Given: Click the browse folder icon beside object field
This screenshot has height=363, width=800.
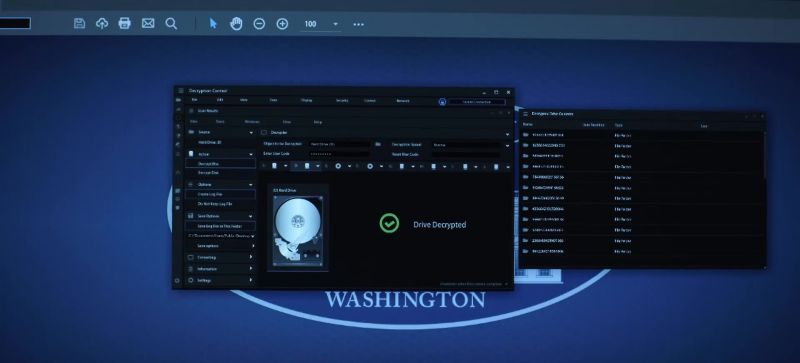Looking at the screenshot, I should 378,144.
